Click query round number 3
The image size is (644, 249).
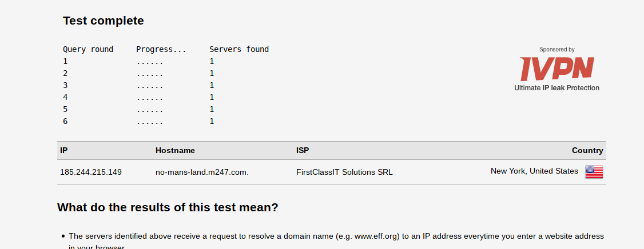click(x=65, y=85)
